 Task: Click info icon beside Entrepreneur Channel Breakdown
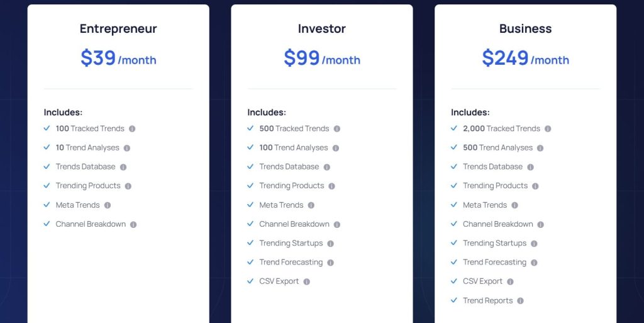[133, 225]
